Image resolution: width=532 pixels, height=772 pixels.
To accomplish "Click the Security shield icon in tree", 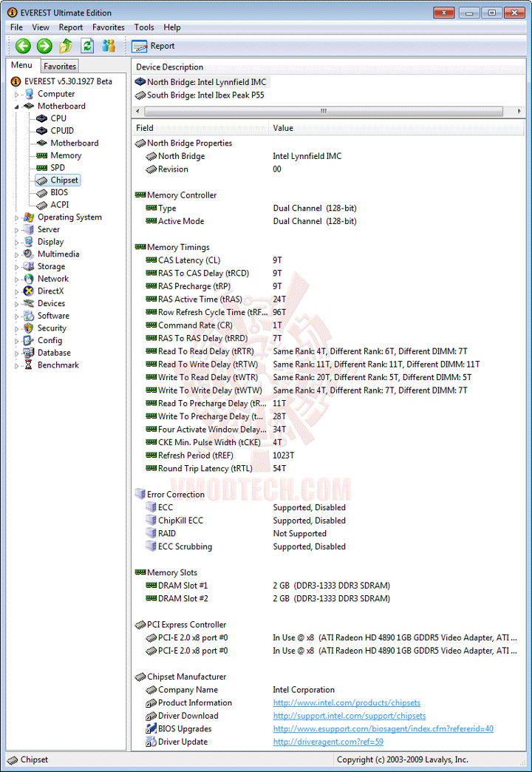I will pos(29,328).
